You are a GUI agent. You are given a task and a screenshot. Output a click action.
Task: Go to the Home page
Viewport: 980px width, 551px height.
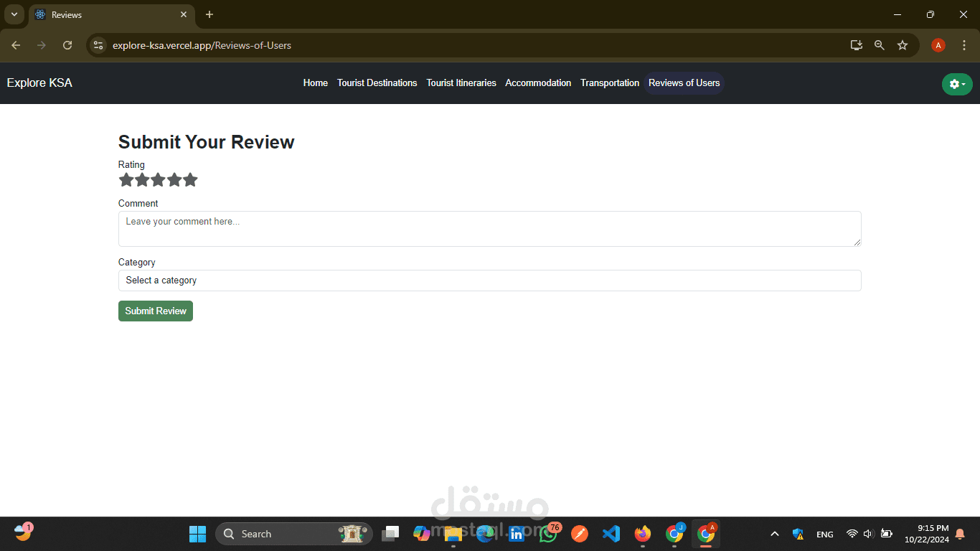(x=316, y=83)
